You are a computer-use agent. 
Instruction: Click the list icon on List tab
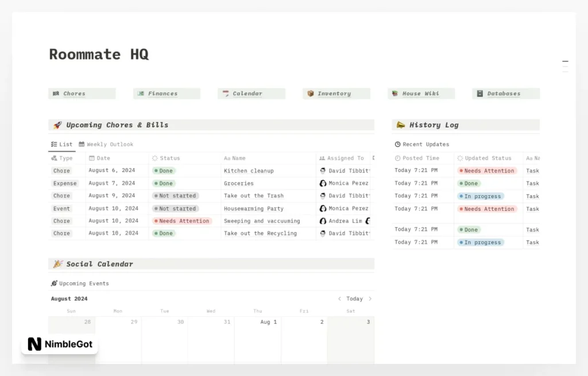[x=54, y=144]
